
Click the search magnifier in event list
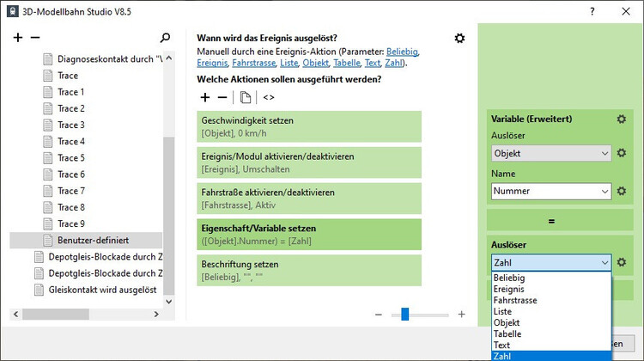[165, 38]
